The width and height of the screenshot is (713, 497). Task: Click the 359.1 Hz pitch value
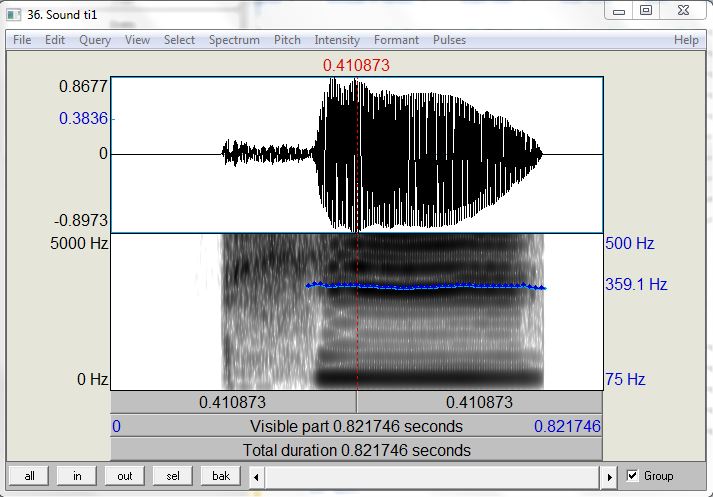click(x=636, y=284)
